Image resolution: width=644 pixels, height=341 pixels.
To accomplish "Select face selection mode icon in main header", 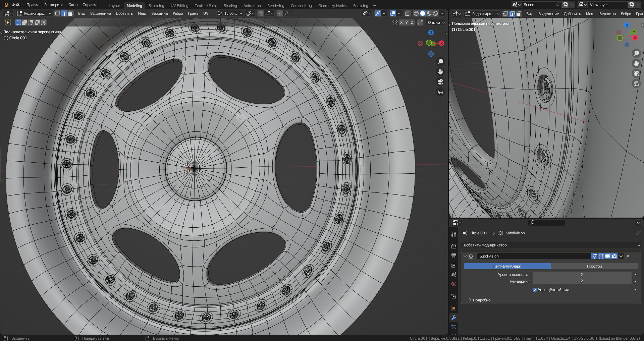I will click(70, 13).
